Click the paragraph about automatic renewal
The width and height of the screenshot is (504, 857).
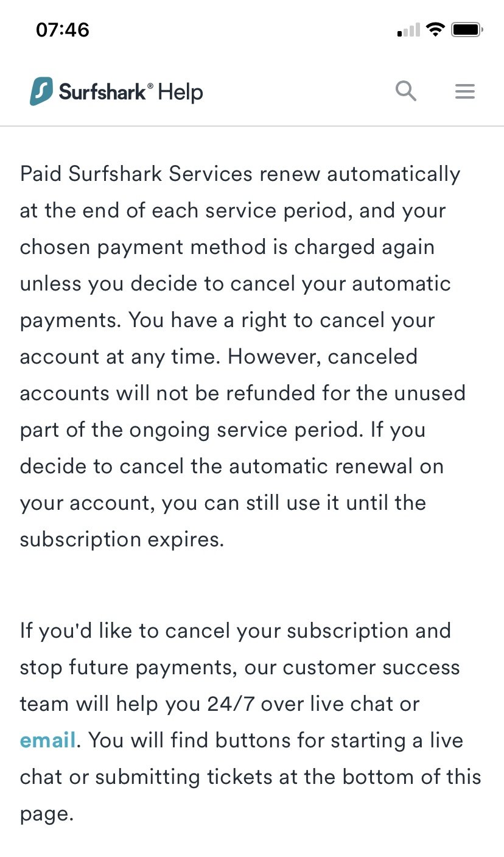pyautogui.click(x=243, y=357)
